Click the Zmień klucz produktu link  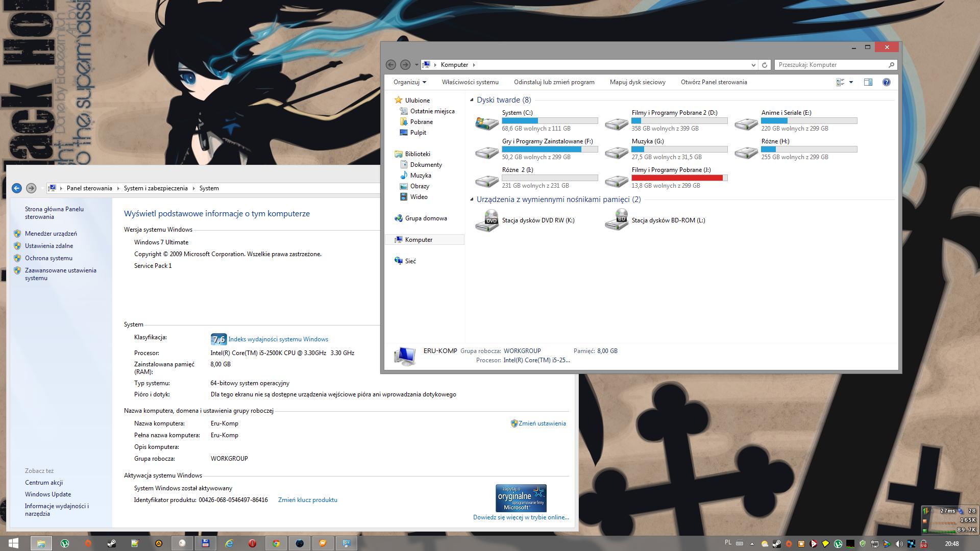pos(307,500)
